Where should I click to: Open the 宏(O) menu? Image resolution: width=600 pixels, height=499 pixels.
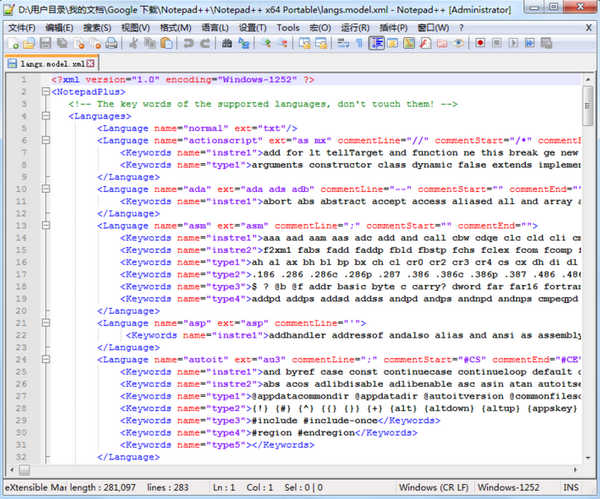click(x=320, y=28)
